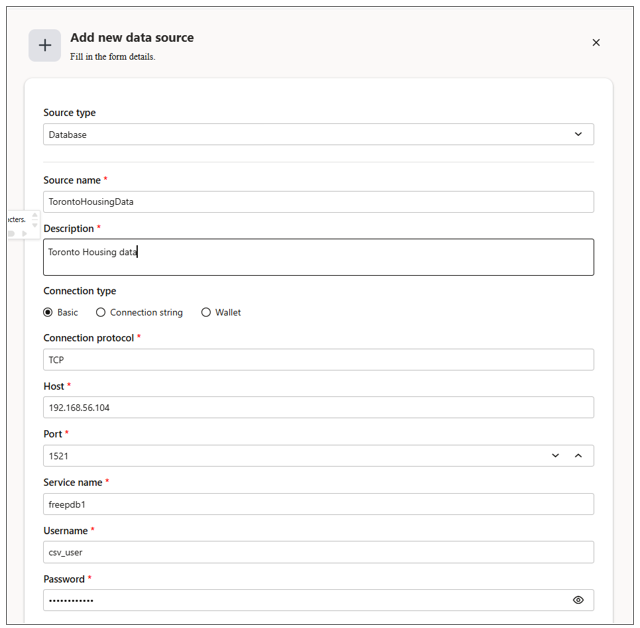Click into the Description text box
Image resolution: width=640 pixels, height=628 pixels.
point(318,257)
